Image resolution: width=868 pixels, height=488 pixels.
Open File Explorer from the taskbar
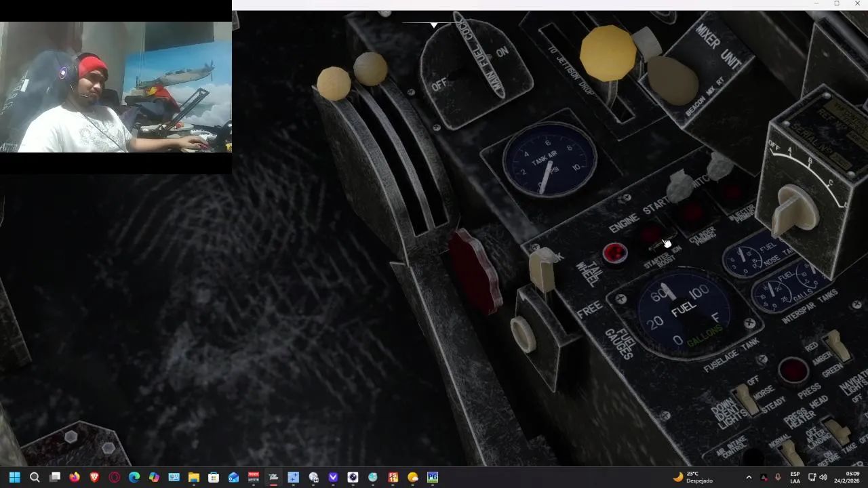(x=194, y=477)
